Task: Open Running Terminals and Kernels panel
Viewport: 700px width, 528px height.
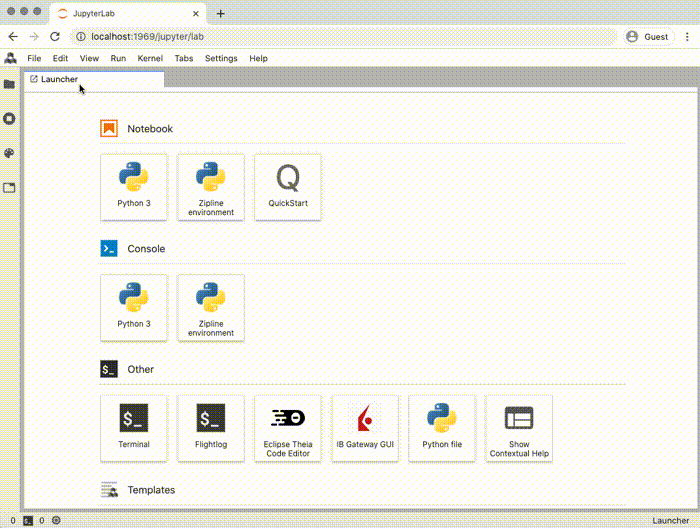Action: click(x=10, y=119)
